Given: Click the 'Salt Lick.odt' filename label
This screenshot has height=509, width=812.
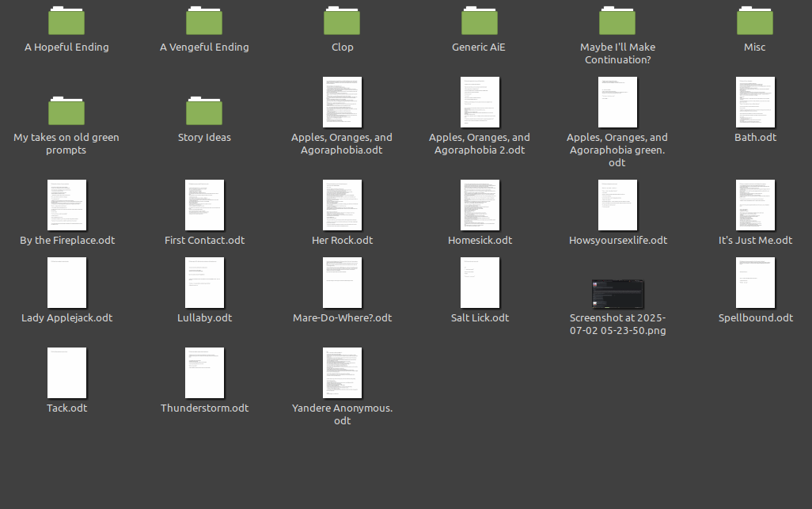Looking at the screenshot, I should (480, 318).
